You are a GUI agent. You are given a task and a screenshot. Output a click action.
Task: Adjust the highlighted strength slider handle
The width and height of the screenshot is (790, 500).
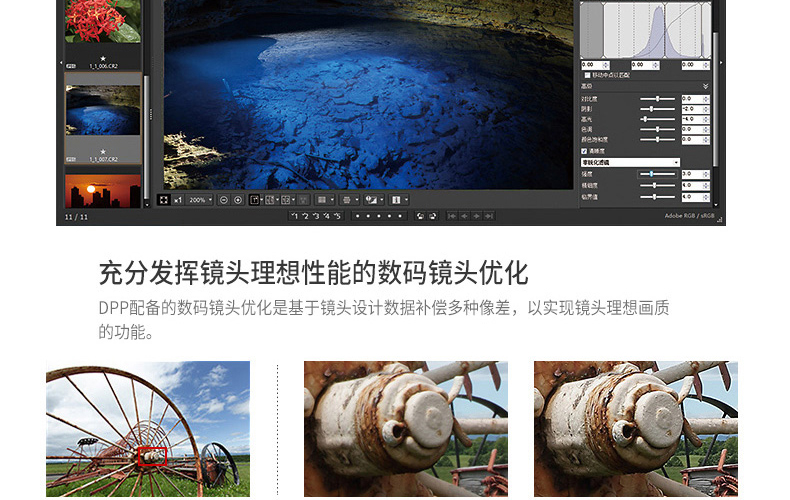tap(651, 174)
